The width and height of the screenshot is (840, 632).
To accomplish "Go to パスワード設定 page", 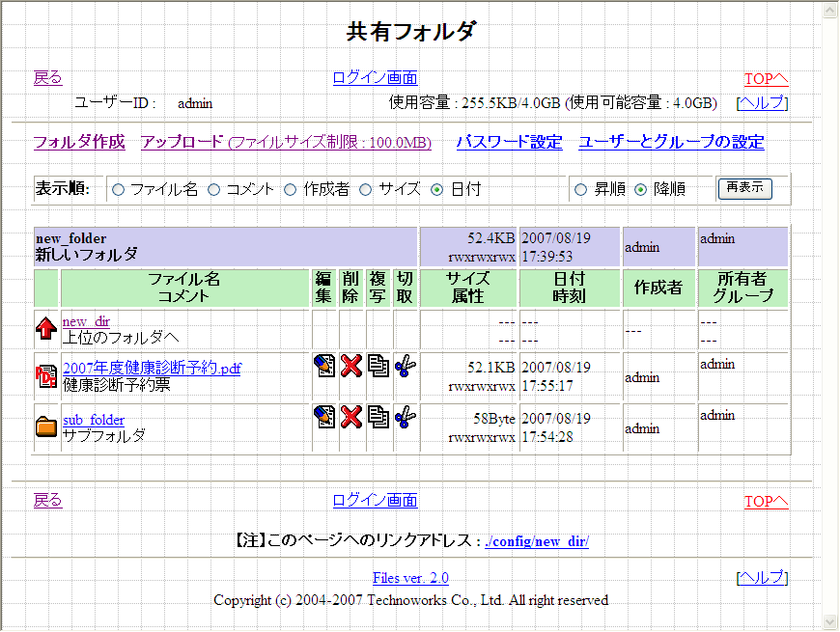I will tap(509, 143).
